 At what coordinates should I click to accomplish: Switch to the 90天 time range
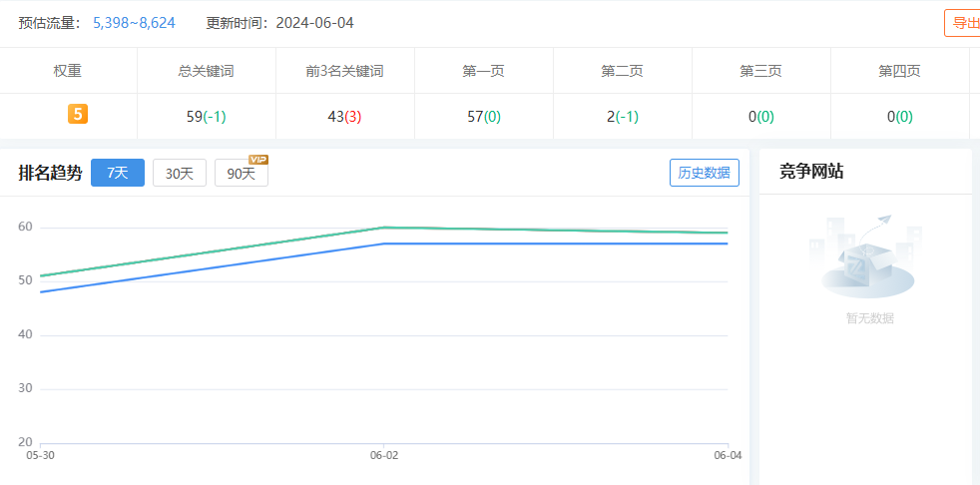tap(241, 174)
